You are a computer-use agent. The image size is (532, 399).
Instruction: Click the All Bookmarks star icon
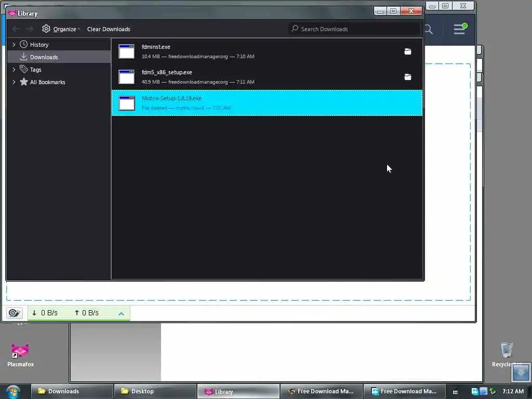click(x=23, y=82)
